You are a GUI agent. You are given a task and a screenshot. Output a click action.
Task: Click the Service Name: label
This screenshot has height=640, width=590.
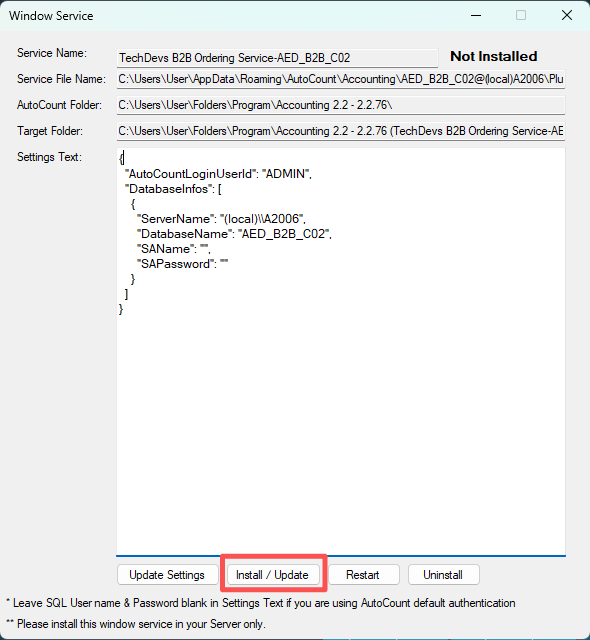tap(52, 53)
